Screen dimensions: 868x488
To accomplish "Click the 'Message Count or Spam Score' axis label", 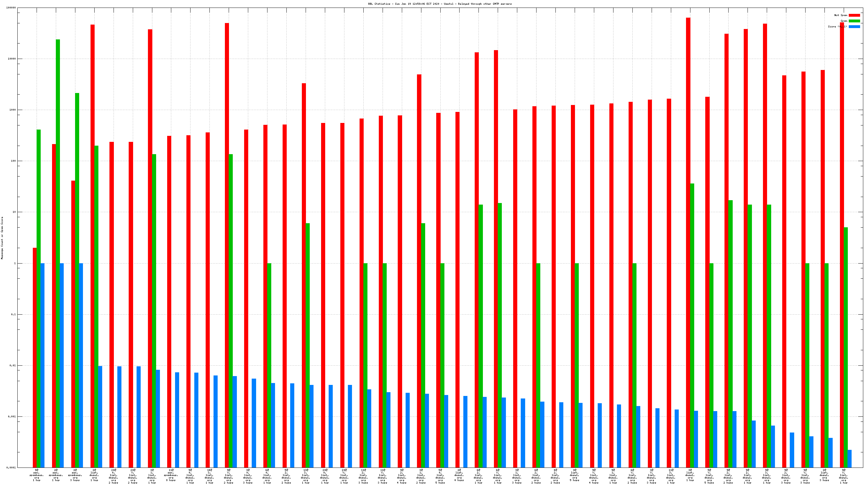I will click(x=2, y=238).
